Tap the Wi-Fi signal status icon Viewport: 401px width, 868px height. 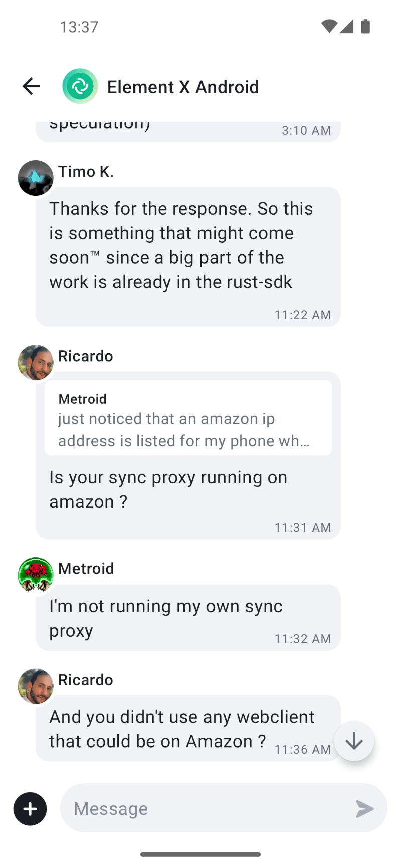coord(329,26)
